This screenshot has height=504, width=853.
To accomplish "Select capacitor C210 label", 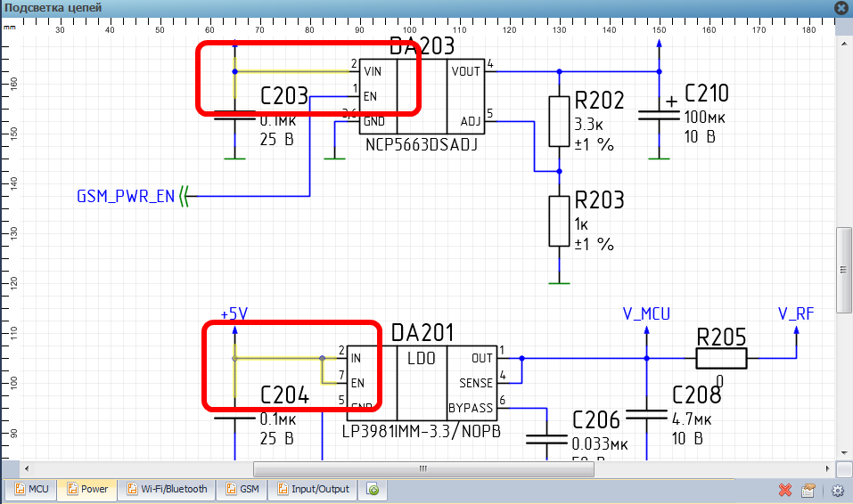I will [x=707, y=93].
